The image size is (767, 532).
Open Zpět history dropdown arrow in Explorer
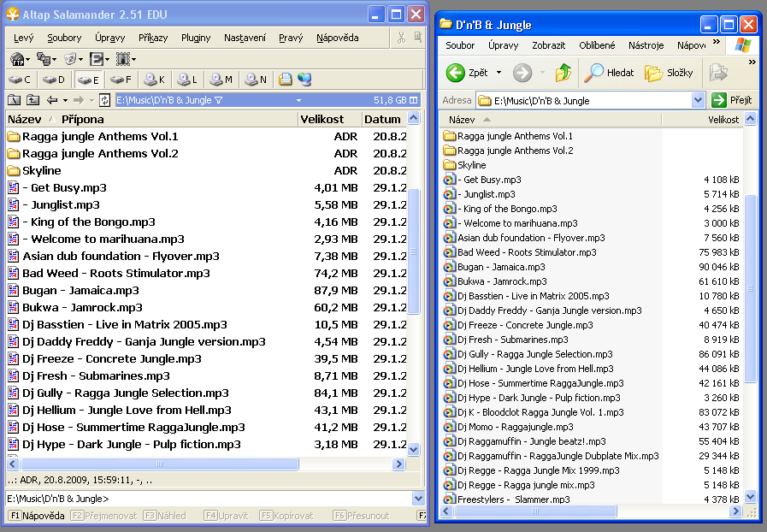pos(499,73)
